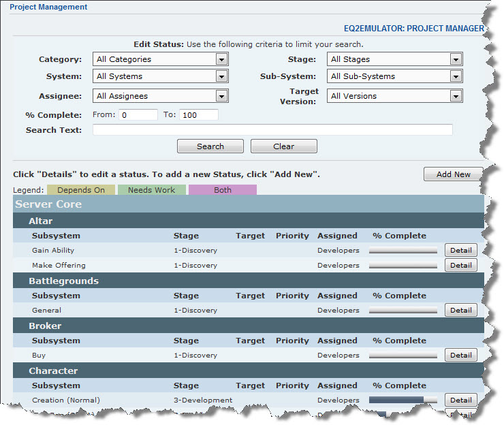The width and height of the screenshot is (504, 425).
Task: Click the Project Management title link
Action: pos(48,7)
